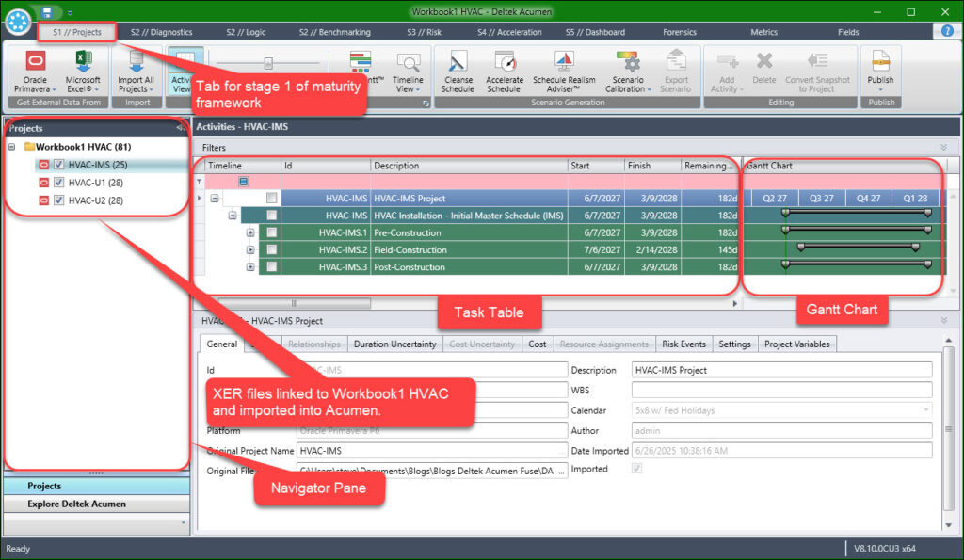Click the Add Activity icon
Viewport: 964px width, 560px height.
728,61
